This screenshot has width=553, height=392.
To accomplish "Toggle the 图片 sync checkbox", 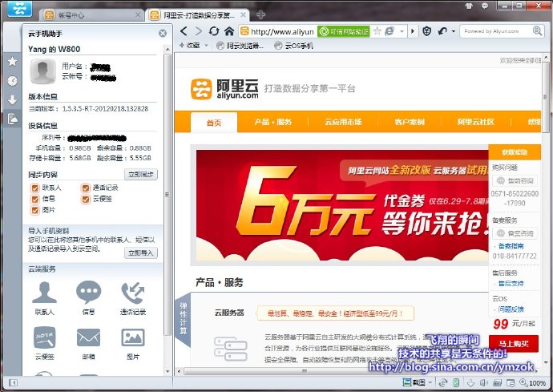I will coord(35,210).
